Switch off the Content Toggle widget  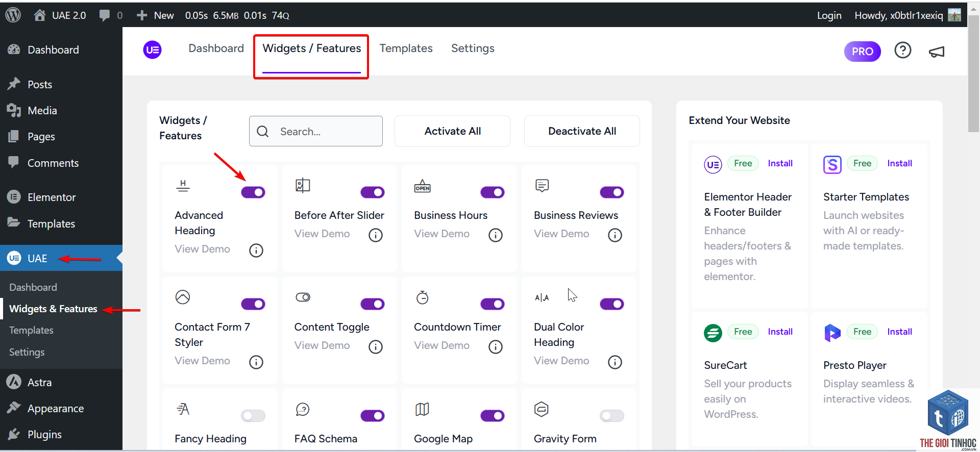373,304
